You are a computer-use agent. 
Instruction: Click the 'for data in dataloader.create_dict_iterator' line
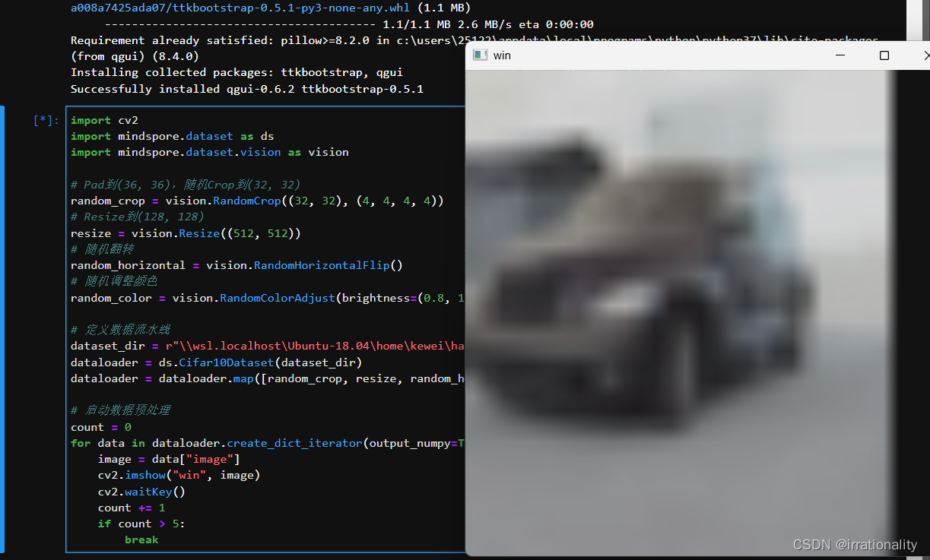[268, 443]
